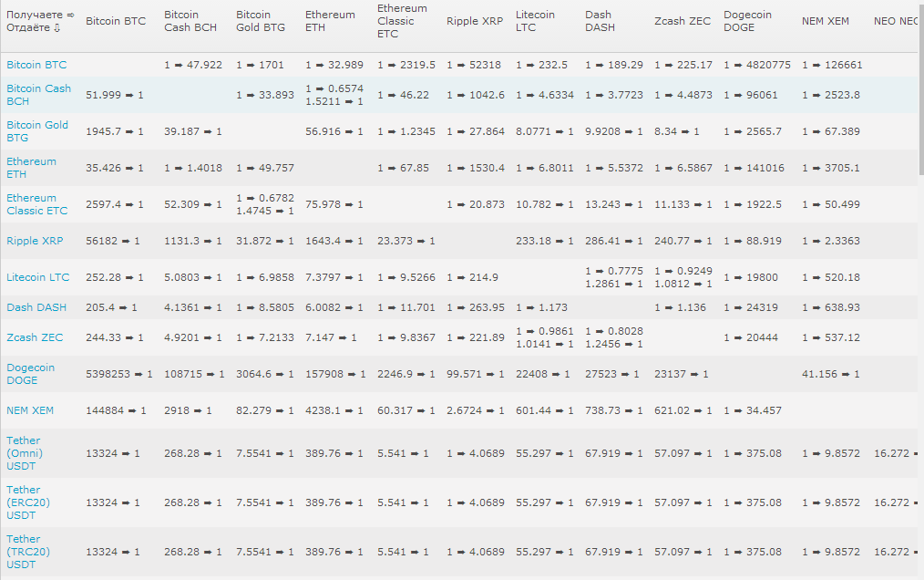The width and height of the screenshot is (924, 580).
Task: Open the Bitcoin Gold BTG row link
Action: (37, 131)
